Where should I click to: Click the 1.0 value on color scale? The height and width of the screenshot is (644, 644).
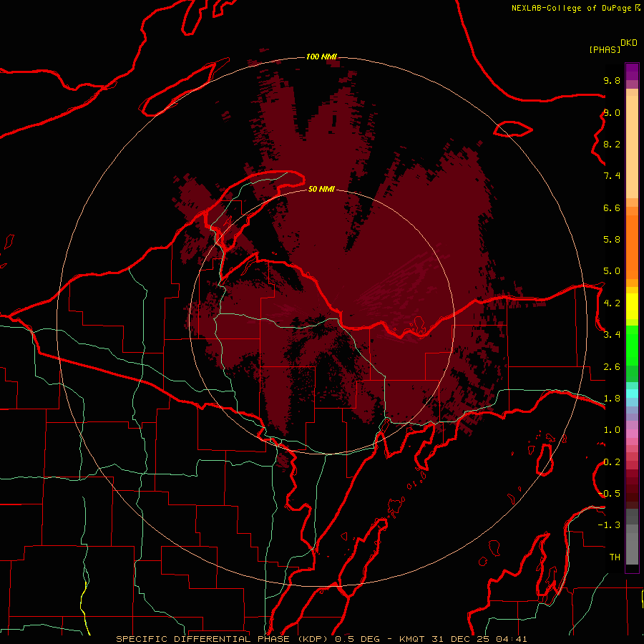[612, 430]
